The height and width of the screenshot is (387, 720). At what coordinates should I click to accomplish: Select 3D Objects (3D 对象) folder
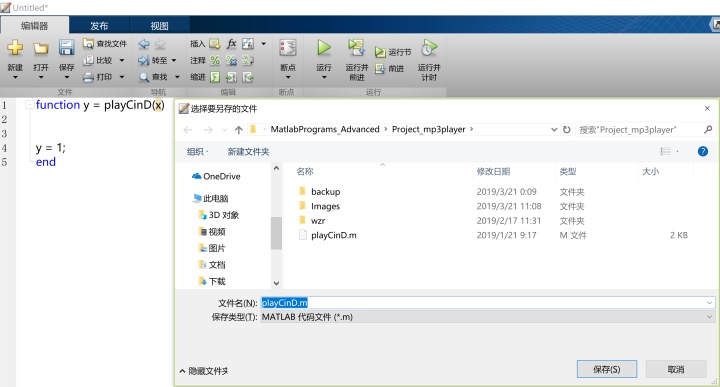219,215
